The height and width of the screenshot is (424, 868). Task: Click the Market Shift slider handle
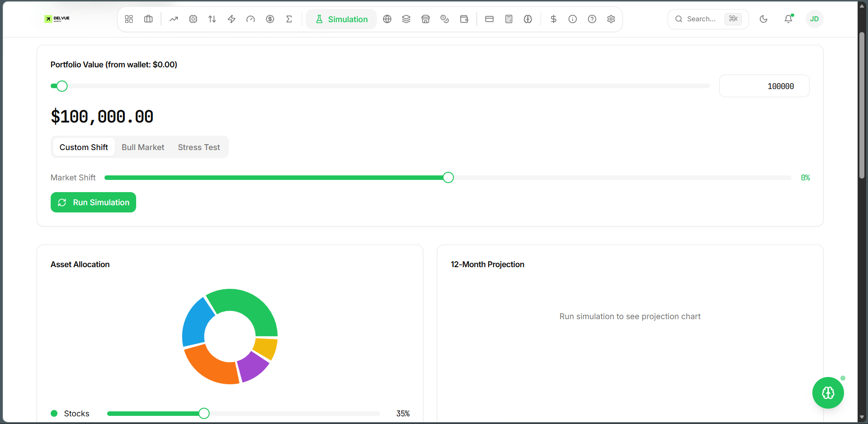coord(448,178)
